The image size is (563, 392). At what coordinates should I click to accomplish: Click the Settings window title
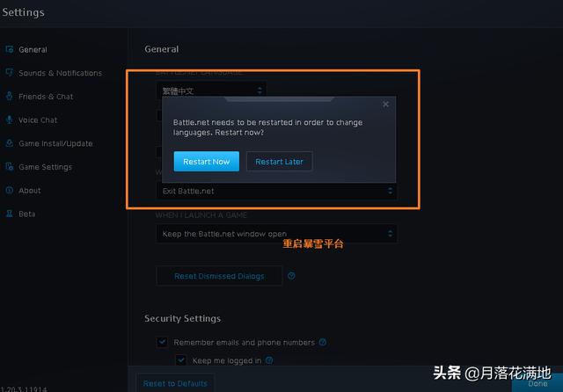[24, 12]
